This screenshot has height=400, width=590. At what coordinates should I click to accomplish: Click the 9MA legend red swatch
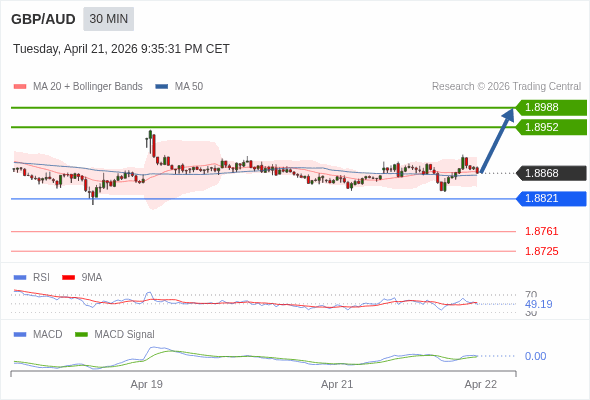(x=68, y=278)
